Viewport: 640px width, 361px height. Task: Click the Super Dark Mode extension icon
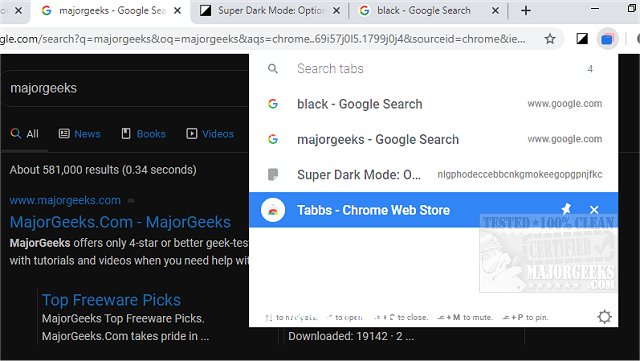coord(582,39)
